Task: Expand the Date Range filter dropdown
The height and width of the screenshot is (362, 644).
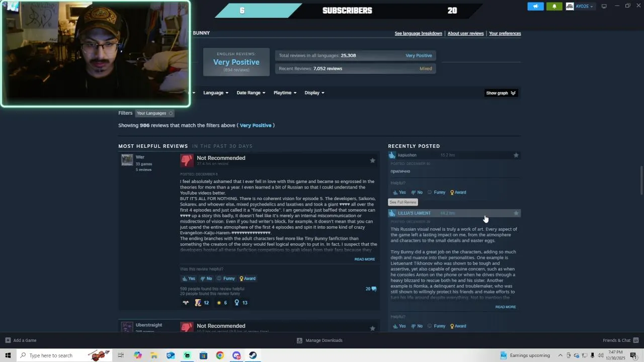Action: pos(251,93)
